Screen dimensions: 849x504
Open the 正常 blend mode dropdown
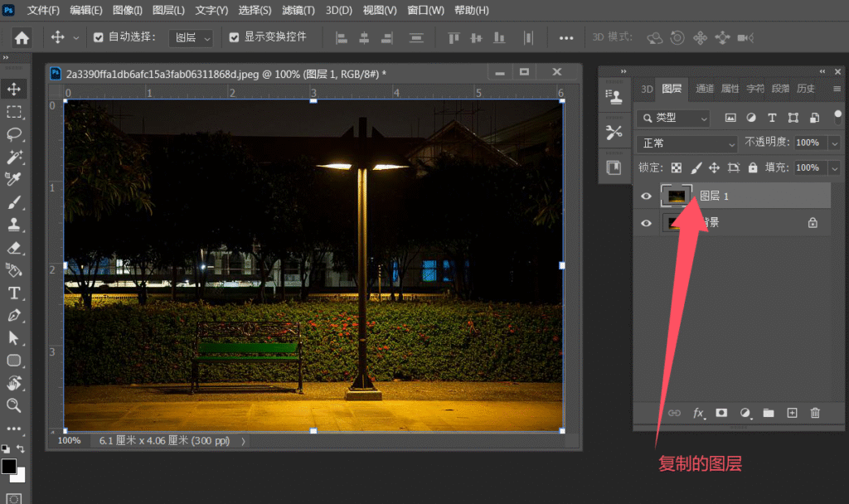coord(686,143)
